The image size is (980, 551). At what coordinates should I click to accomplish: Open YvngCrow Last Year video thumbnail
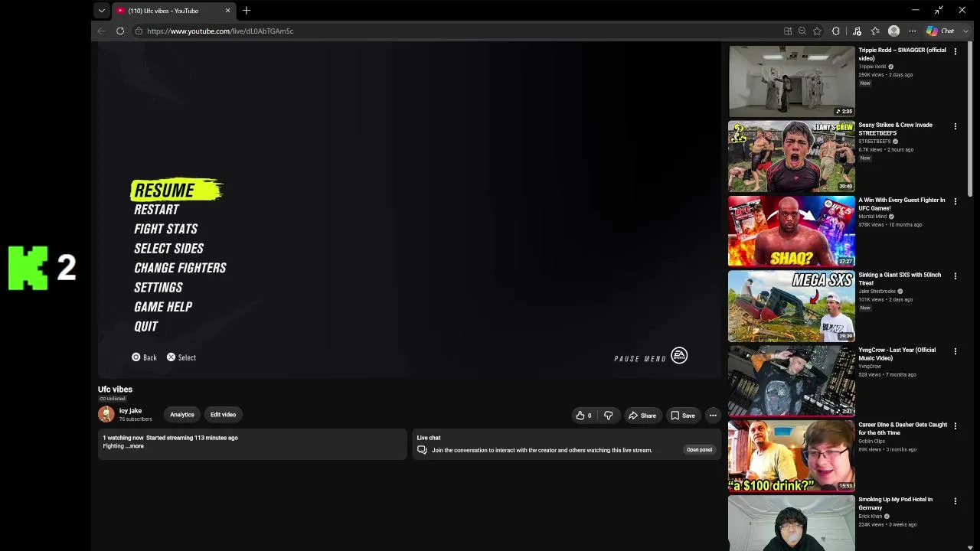point(792,380)
